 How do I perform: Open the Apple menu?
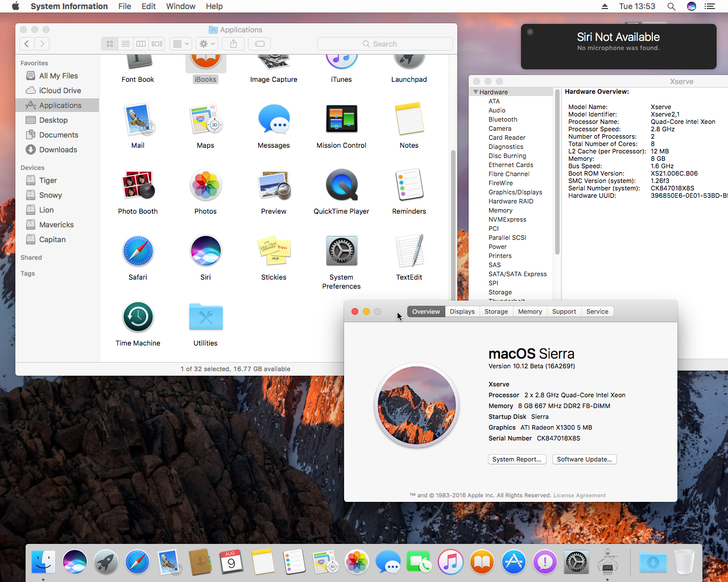(16, 6)
